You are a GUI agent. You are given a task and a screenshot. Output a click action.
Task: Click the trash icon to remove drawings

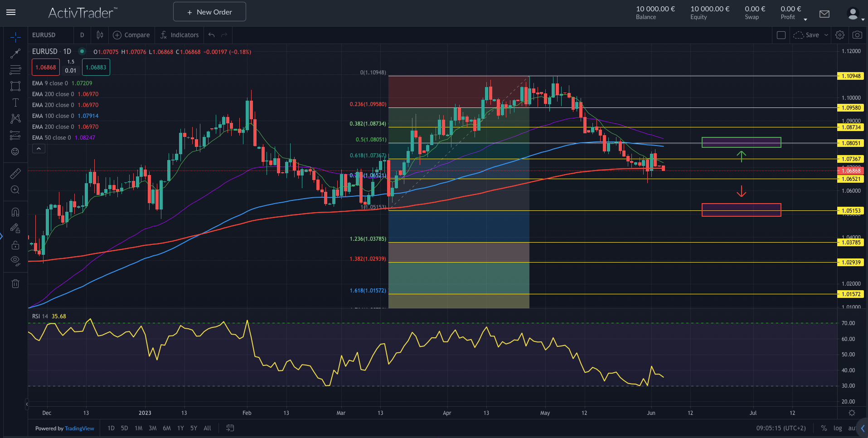(15, 283)
